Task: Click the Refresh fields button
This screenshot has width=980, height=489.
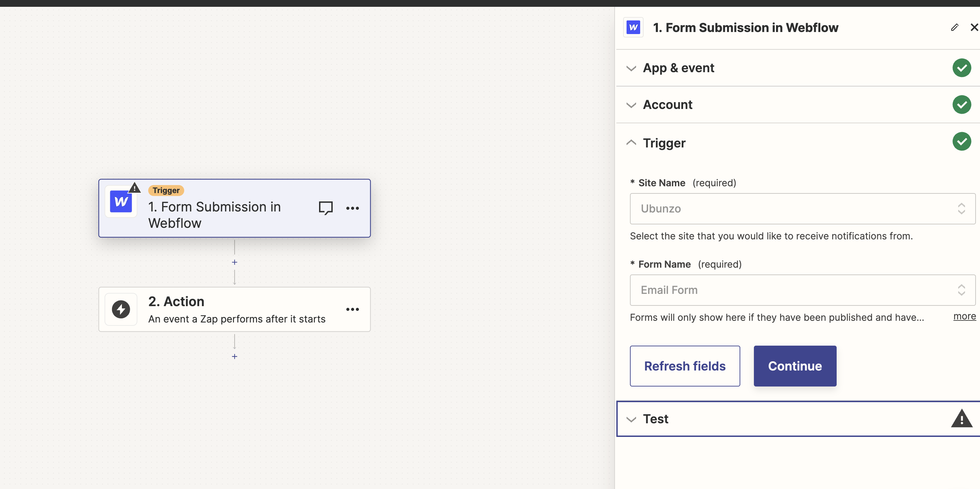Action: click(x=685, y=366)
